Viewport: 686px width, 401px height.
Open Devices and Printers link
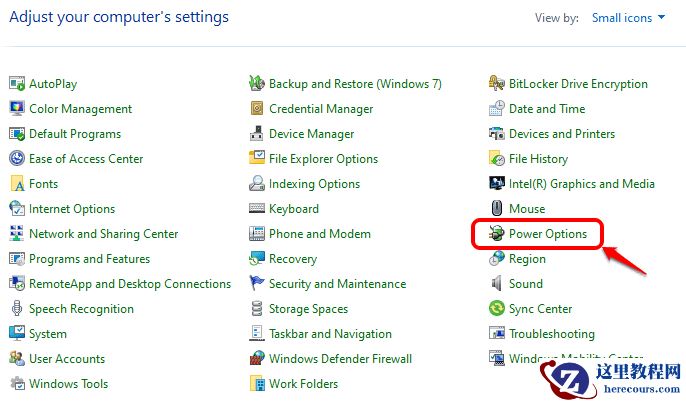click(x=561, y=134)
